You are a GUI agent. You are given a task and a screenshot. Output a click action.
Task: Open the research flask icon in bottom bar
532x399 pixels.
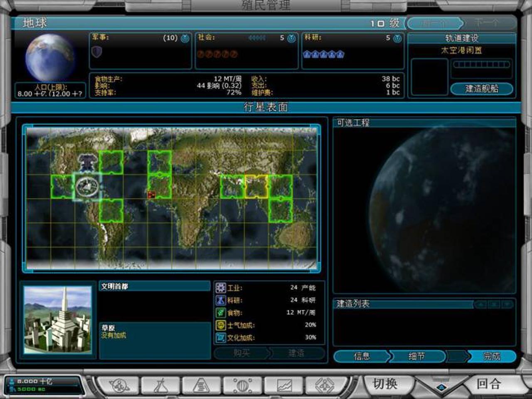[x=161, y=386]
